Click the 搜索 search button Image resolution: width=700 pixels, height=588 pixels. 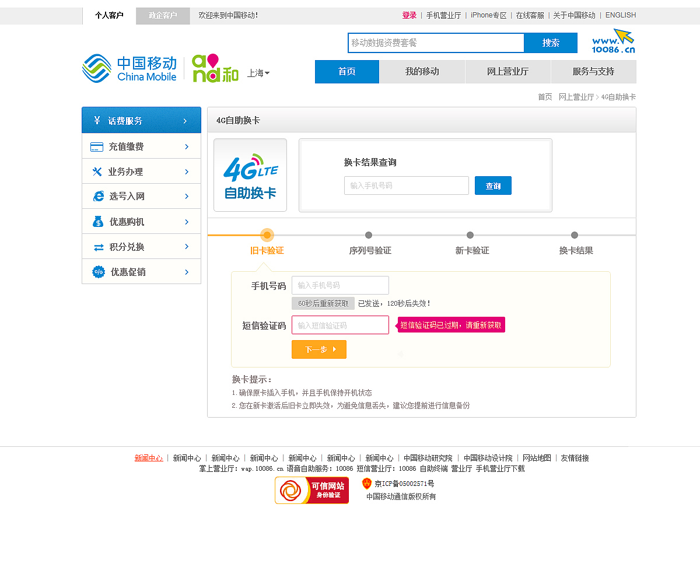point(551,43)
